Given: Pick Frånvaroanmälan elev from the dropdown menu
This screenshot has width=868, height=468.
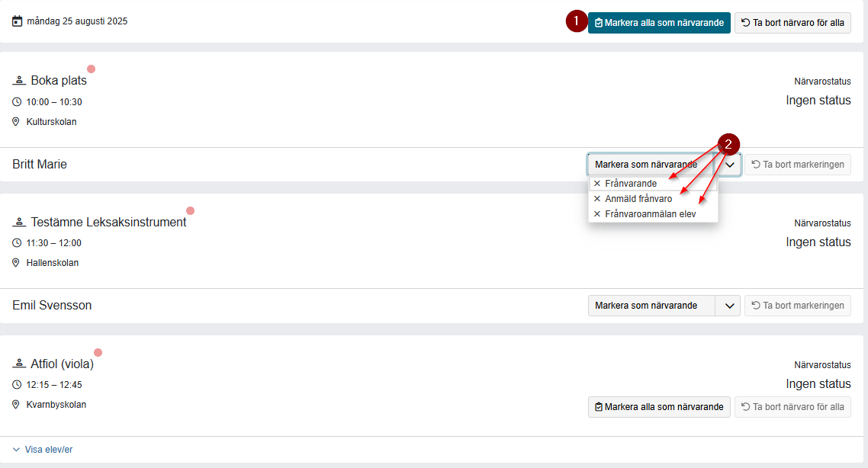Looking at the screenshot, I should click(650, 214).
